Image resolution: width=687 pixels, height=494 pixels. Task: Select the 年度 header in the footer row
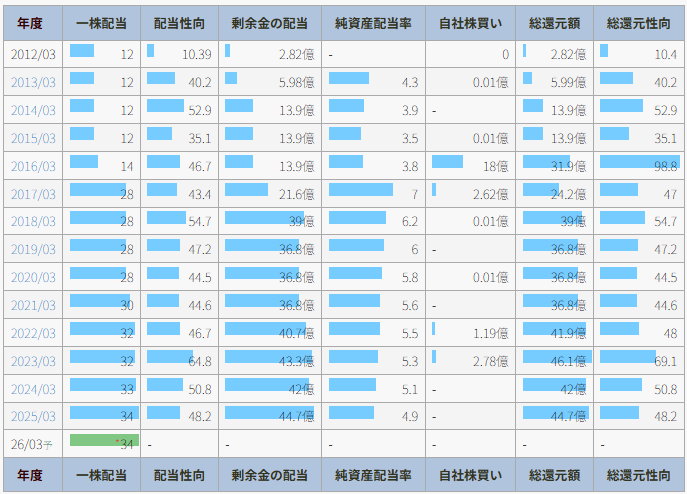click(x=33, y=475)
